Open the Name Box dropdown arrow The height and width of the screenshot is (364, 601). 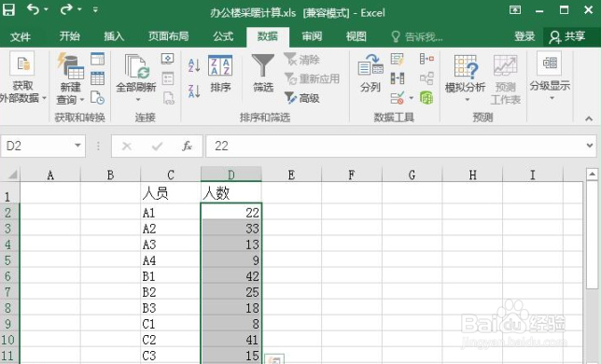pos(77,146)
